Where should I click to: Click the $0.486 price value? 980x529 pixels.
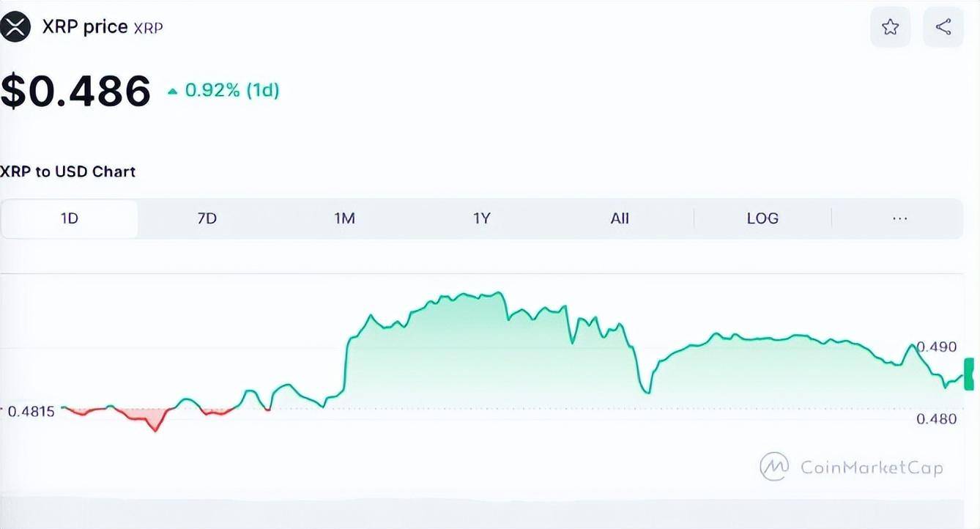click(x=75, y=92)
